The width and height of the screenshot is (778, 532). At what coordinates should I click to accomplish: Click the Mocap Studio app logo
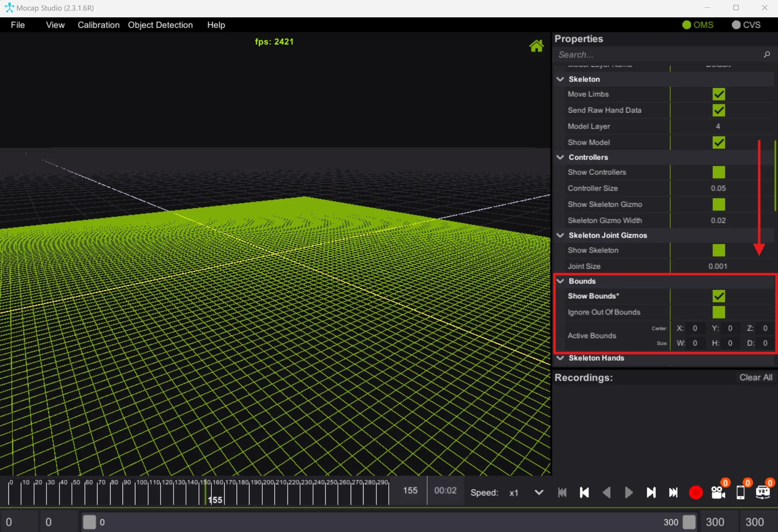point(9,8)
